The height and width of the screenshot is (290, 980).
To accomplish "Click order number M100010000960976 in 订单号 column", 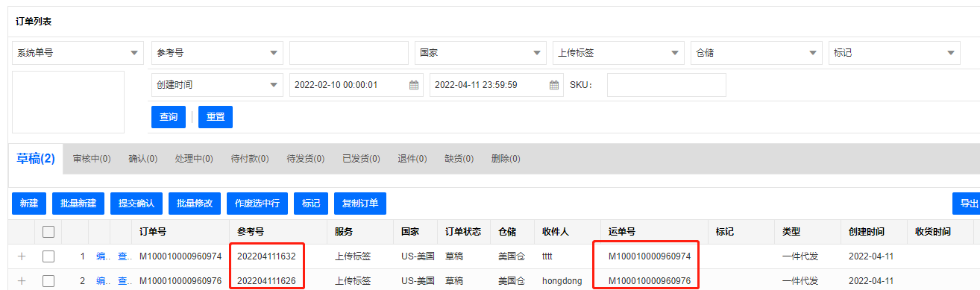I will click(180, 281).
